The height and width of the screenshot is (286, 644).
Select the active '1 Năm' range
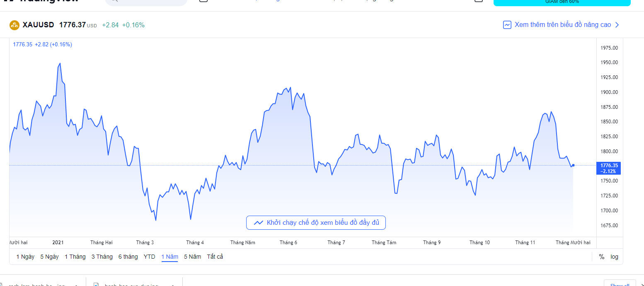tap(169, 257)
